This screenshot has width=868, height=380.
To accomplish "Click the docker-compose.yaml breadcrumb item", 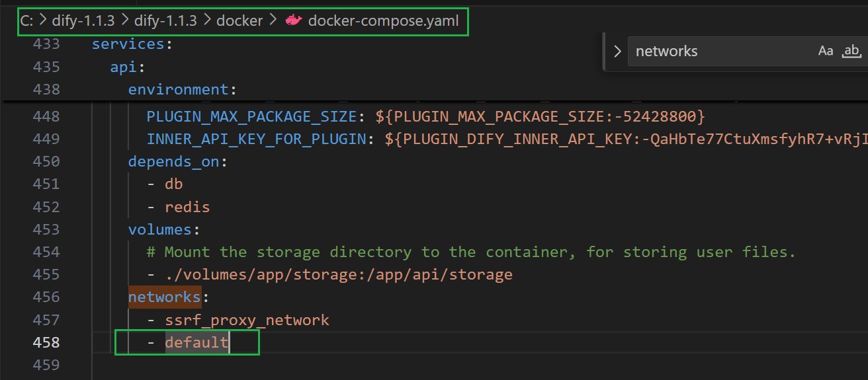I will point(383,20).
